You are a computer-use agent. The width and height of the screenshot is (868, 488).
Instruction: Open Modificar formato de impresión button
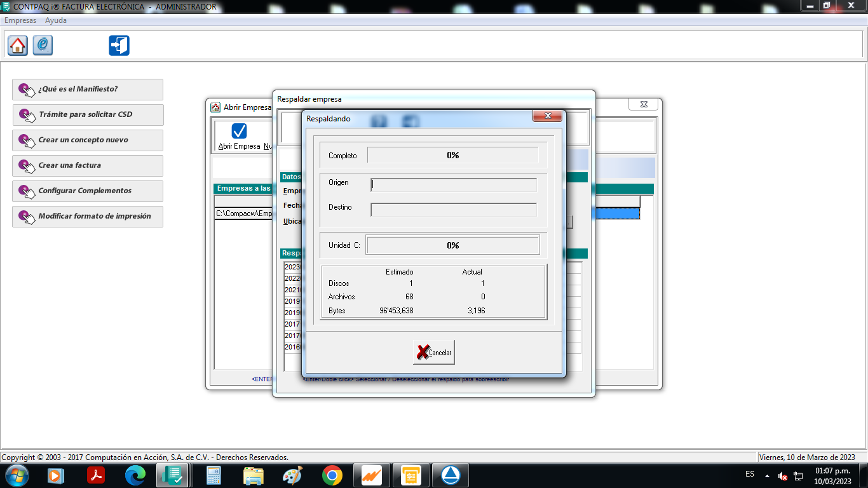(88, 217)
